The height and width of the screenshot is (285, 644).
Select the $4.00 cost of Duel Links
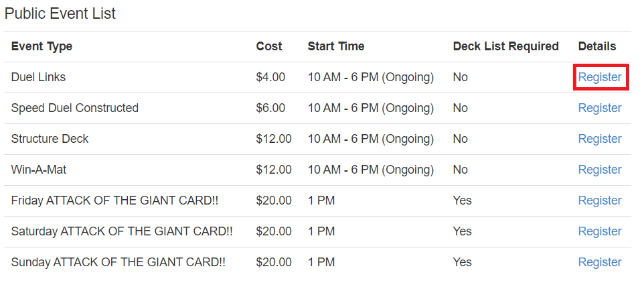(270, 77)
